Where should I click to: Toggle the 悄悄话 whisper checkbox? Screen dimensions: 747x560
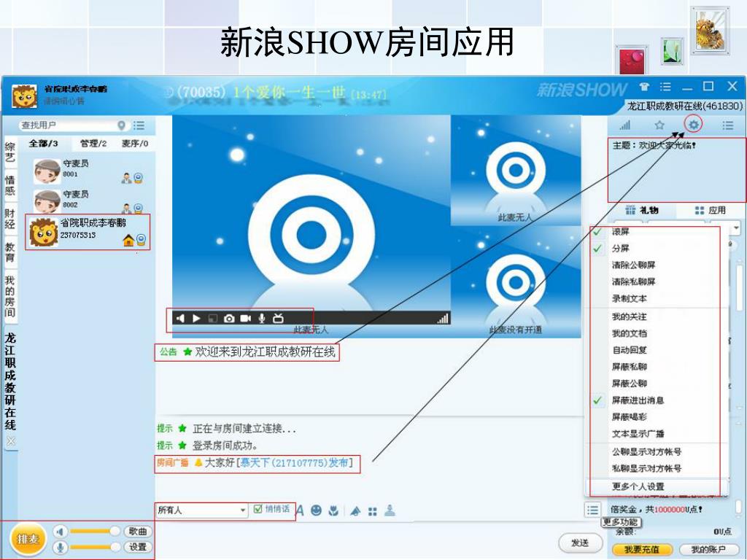[x=258, y=509]
